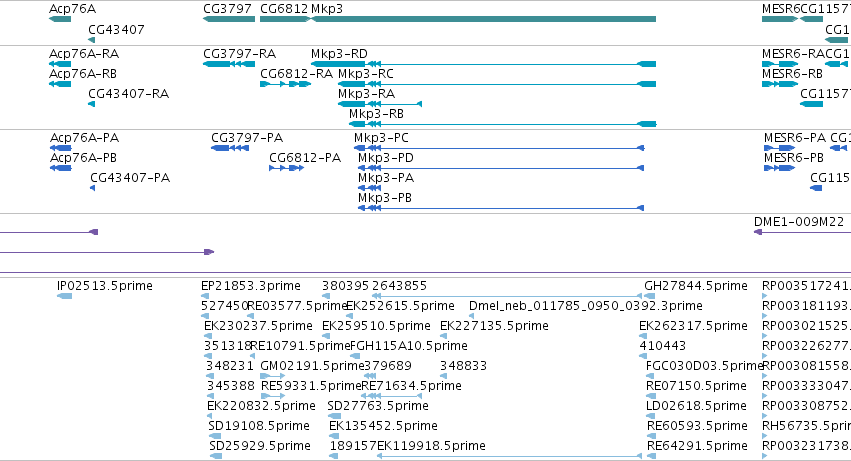
Task: Select the EK227135.5prime EST
Action: pyautogui.click(x=443, y=336)
